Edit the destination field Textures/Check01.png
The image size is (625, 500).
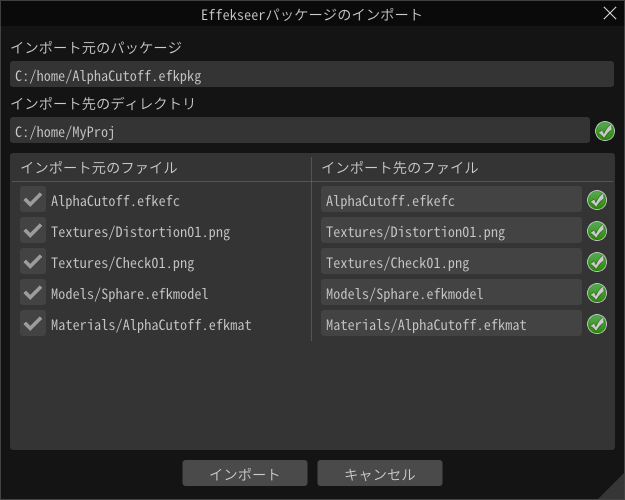(451, 262)
